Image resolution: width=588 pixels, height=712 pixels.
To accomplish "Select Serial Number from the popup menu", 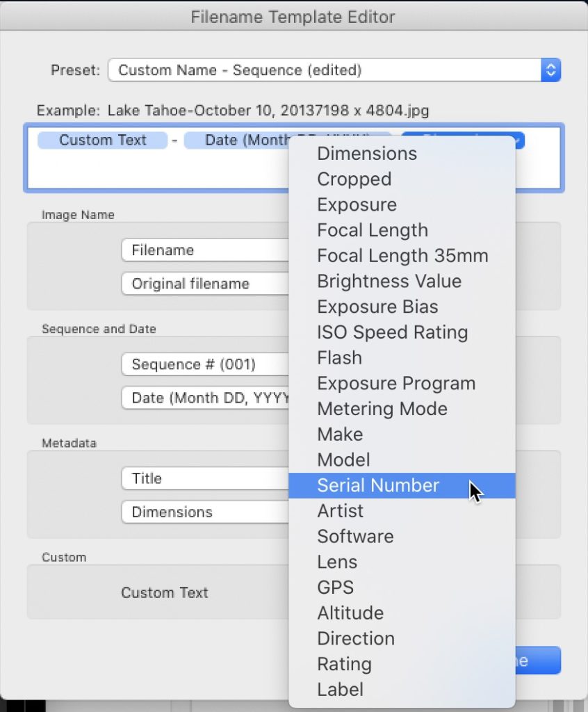I will click(378, 485).
